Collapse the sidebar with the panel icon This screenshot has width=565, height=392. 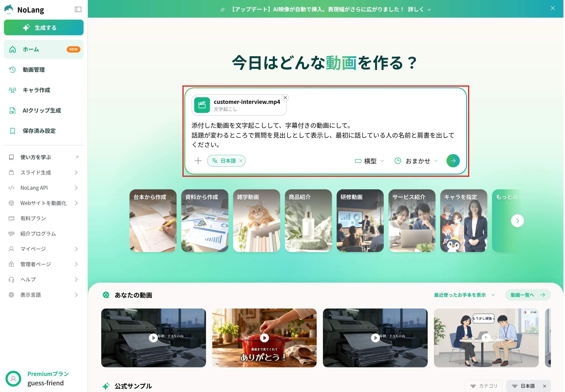point(78,9)
